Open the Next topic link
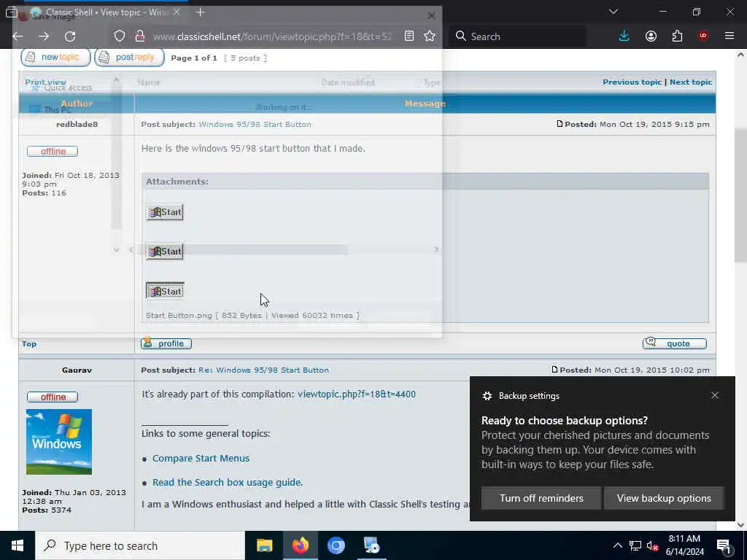The width and height of the screenshot is (747, 560). (x=690, y=82)
